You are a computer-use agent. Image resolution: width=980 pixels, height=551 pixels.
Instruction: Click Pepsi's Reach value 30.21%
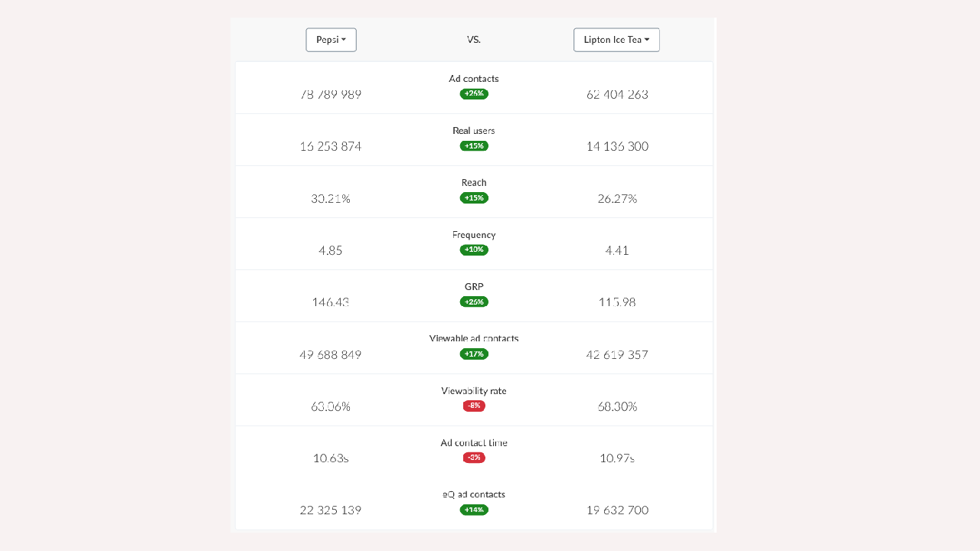tap(331, 199)
